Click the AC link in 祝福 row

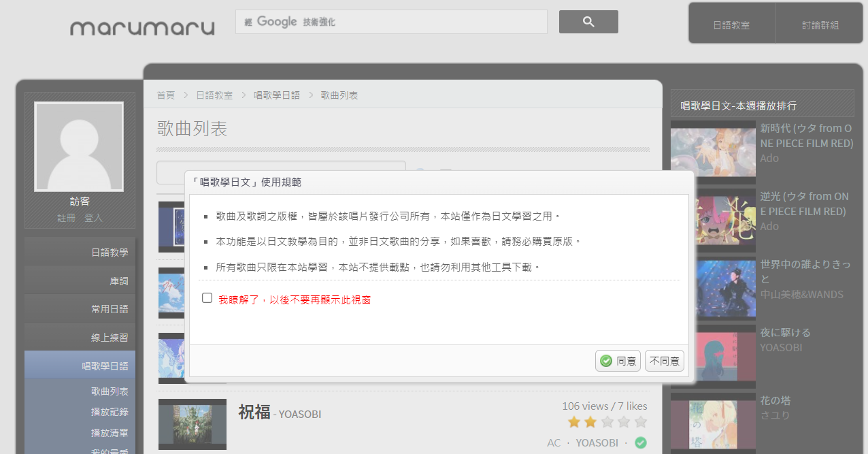tap(554, 442)
